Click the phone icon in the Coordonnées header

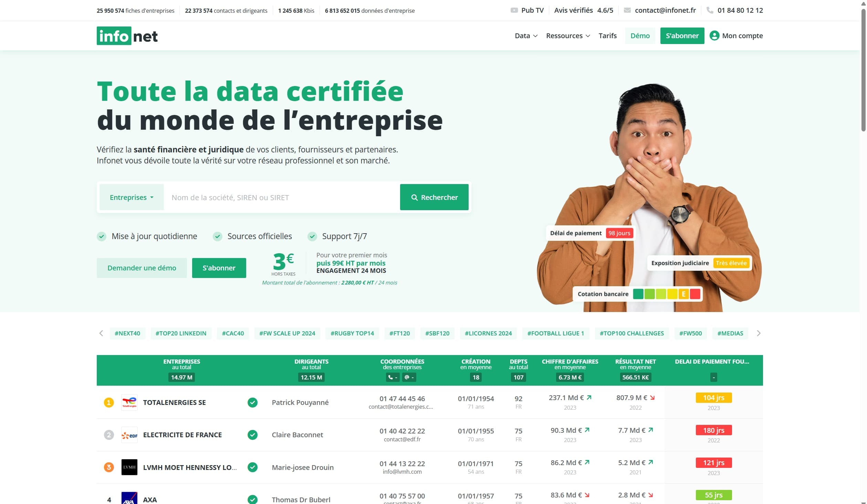[392, 377]
